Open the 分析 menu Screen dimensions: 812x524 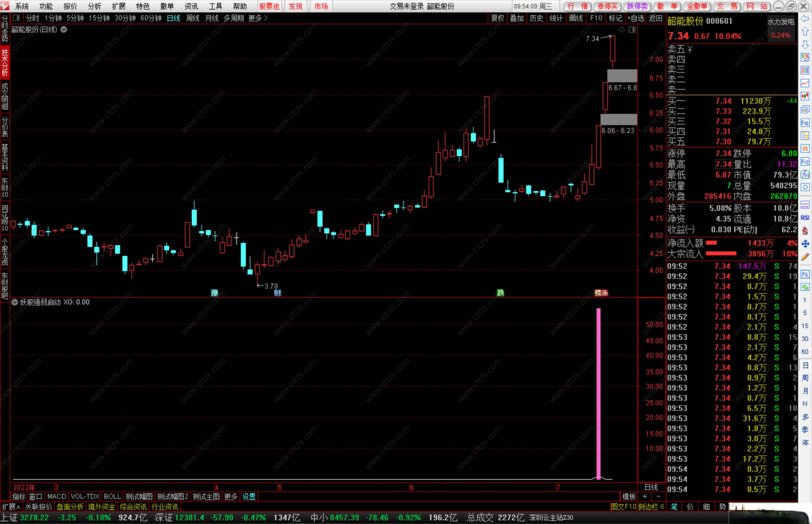point(94,6)
